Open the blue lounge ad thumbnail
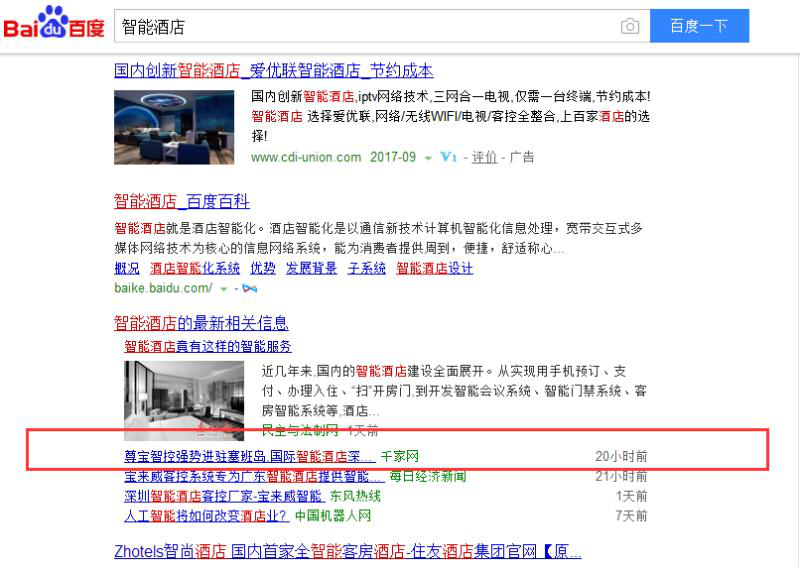800x567 pixels. (x=174, y=127)
